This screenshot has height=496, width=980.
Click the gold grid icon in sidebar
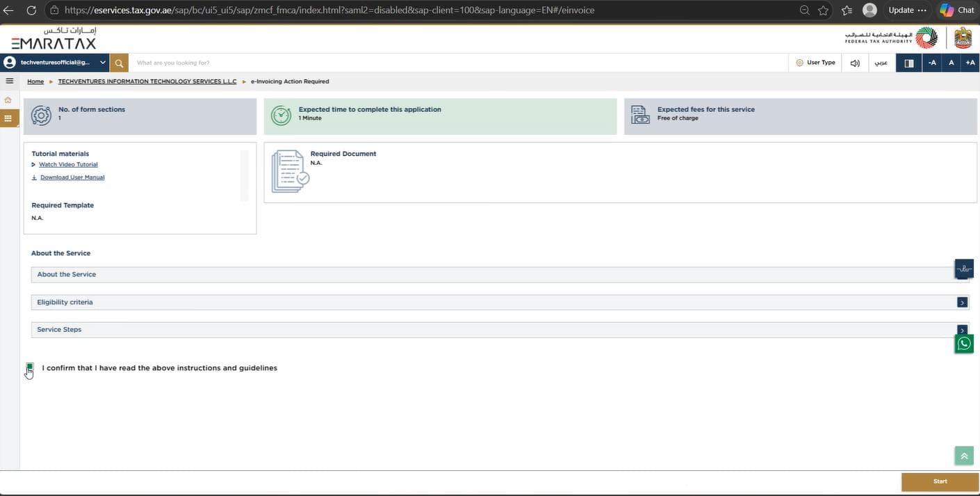tap(8, 119)
